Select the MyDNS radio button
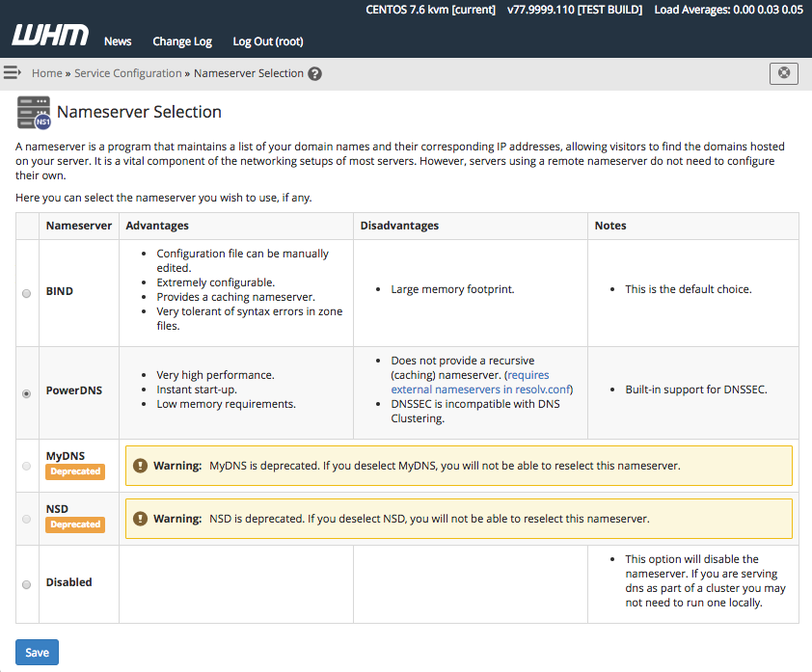Image resolution: width=812 pixels, height=672 pixels. pos(26,466)
